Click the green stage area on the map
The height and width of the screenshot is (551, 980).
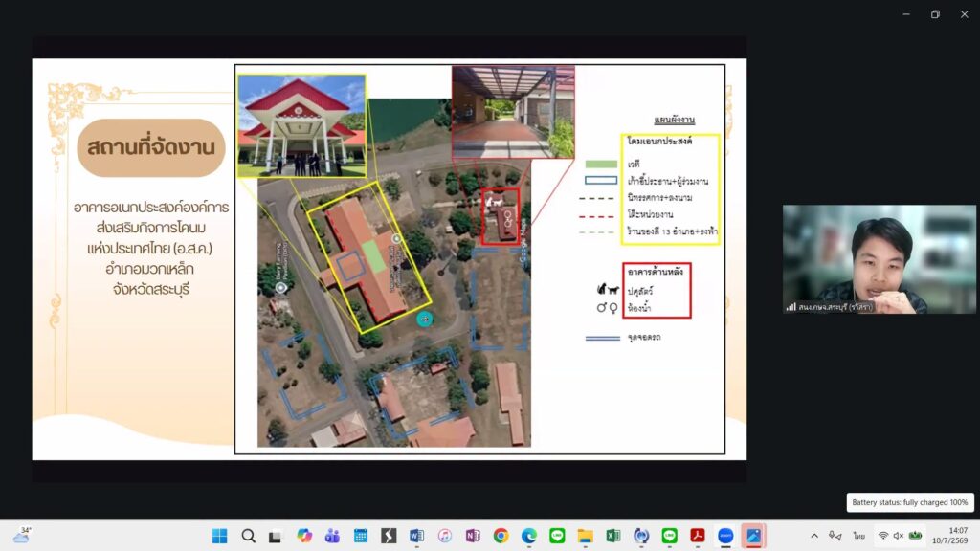(x=373, y=256)
